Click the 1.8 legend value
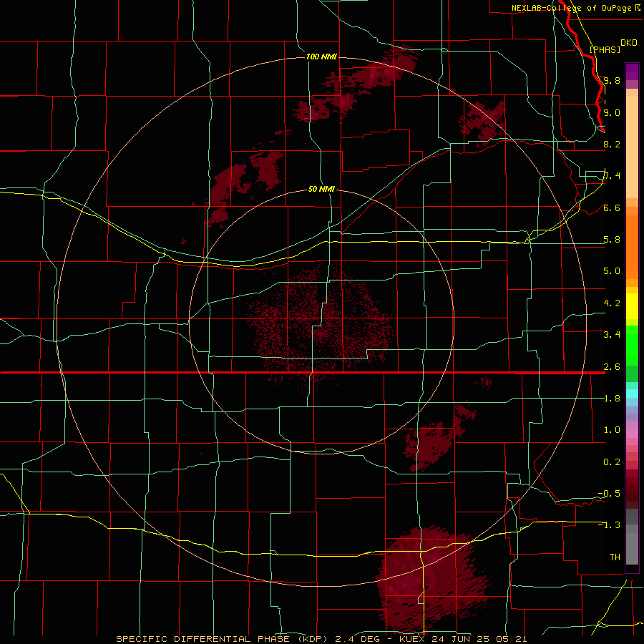Screen dimensions: 644x644 pos(612,399)
